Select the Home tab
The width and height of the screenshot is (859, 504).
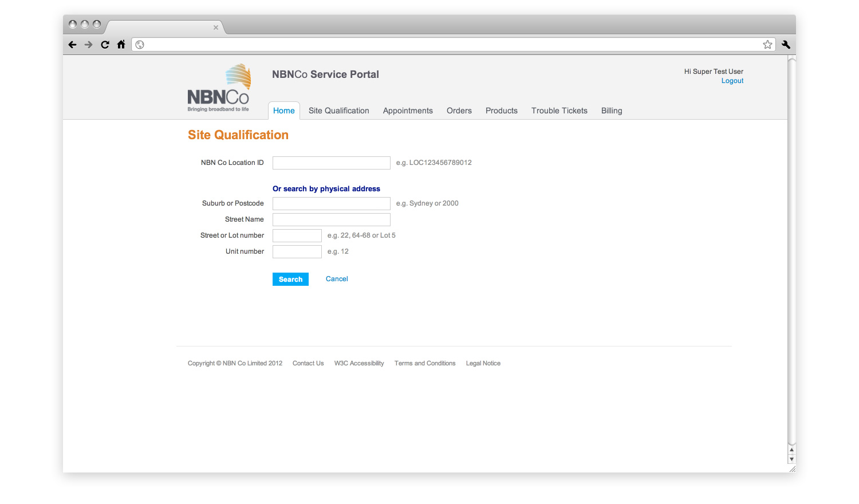pyautogui.click(x=284, y=111)
